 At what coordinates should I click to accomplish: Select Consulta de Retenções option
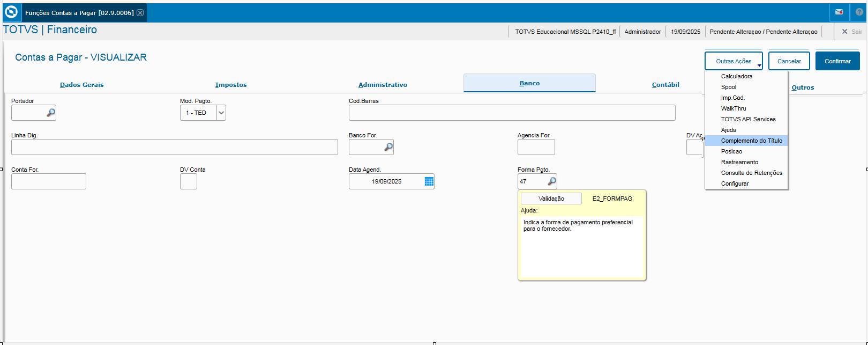[751, 173]
